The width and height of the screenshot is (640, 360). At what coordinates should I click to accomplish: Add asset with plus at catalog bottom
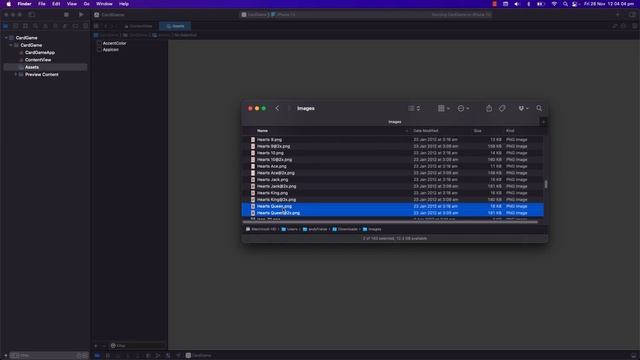96,346
